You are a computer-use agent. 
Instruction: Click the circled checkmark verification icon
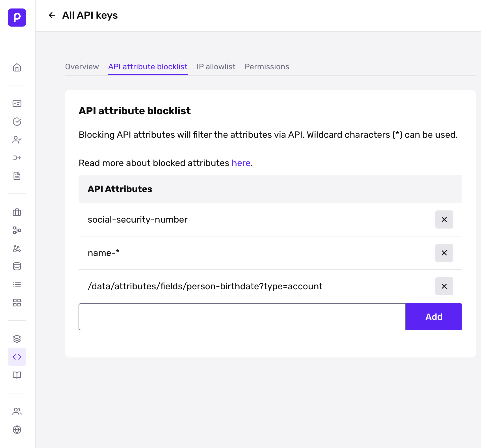coord(17,122)
